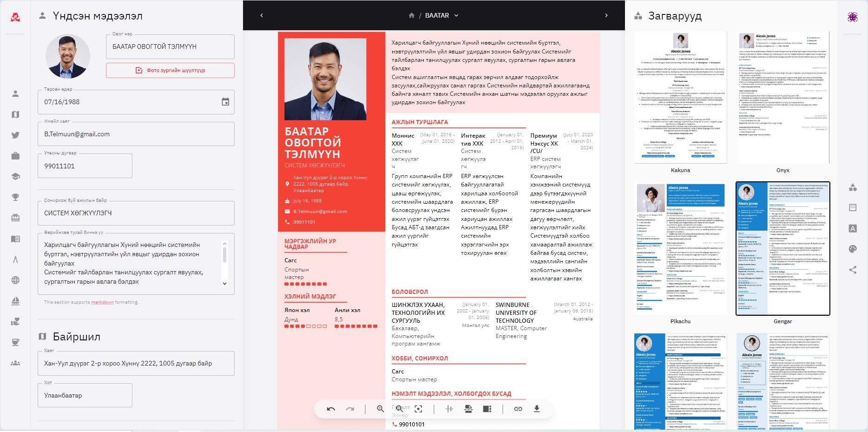Go to location section via map icon
The height and width of the screenshot is (432, 868).
coord(15,114)
